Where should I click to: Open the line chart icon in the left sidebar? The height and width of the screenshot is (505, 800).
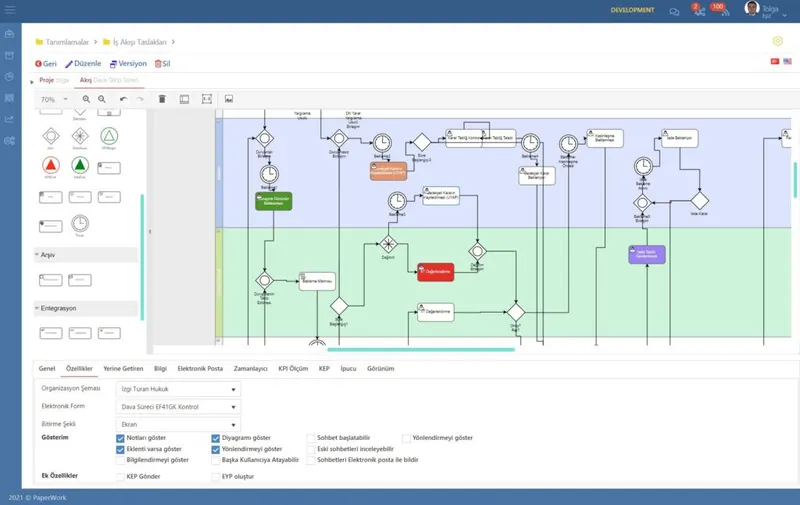pyautogui.click(x=9, y=119)
